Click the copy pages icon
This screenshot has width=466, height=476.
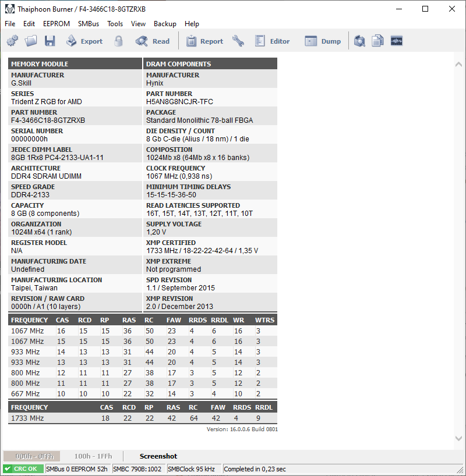[x=377, y=41]
